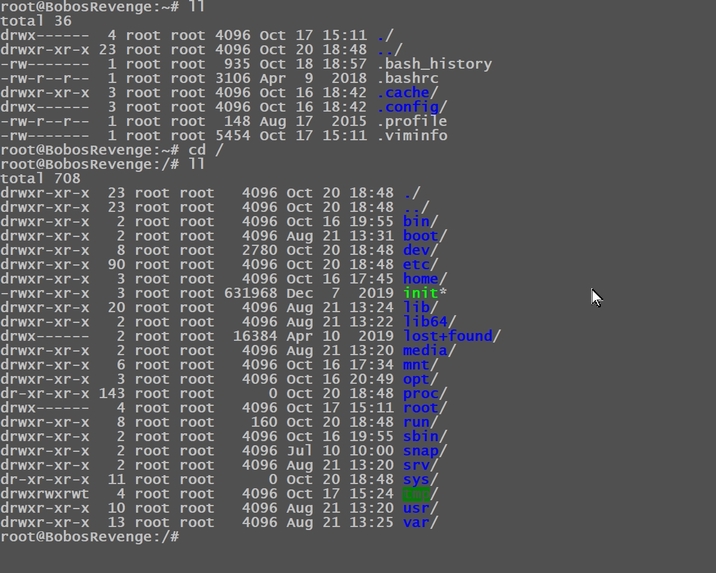Select the sbin directory name
716x573 pixels.
tap(420, 436)
